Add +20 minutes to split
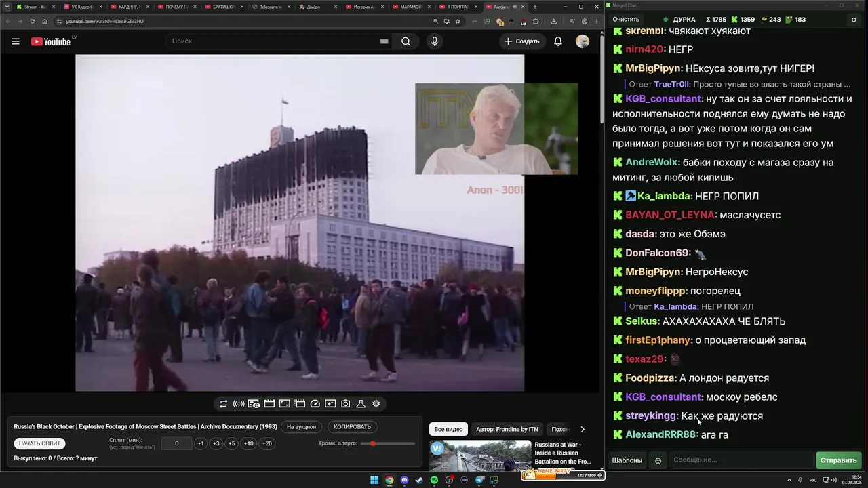The image size is (868, 488). coord(267,443)
